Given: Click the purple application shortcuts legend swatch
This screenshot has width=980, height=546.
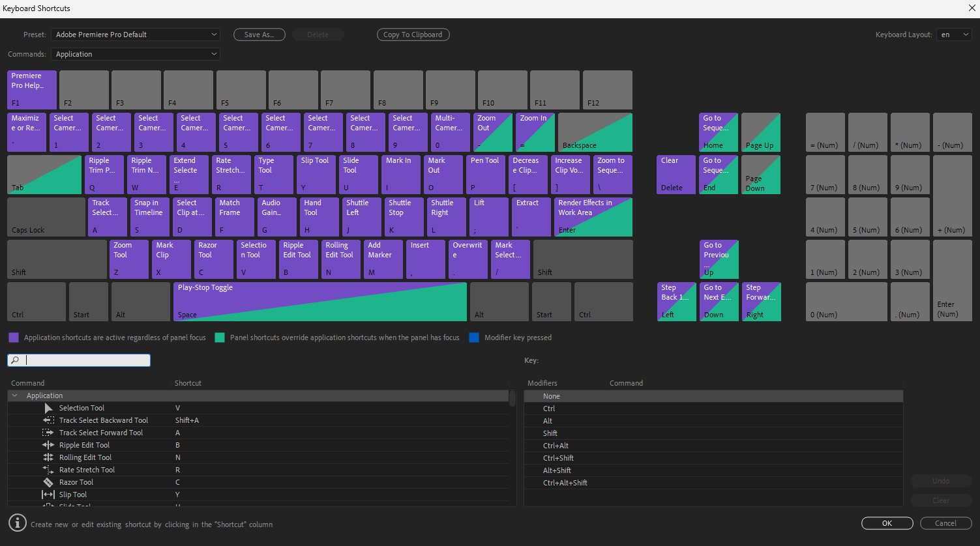Looking at the screenshot, I should click(x=14, y=338).
